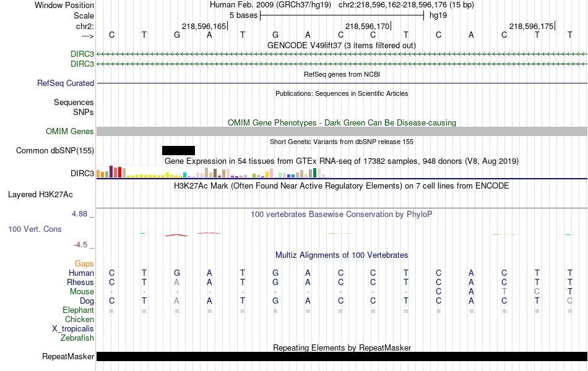The height and width of the screenshot is (371, 588).
Task: Click the RepeatMasker track label
Action: (x=68, y=356)
